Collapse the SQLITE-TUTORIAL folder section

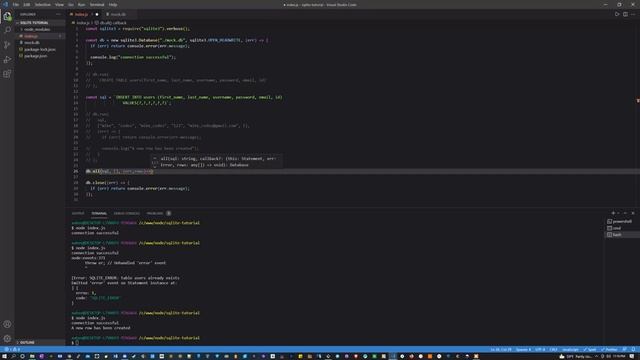coord(40,23)
